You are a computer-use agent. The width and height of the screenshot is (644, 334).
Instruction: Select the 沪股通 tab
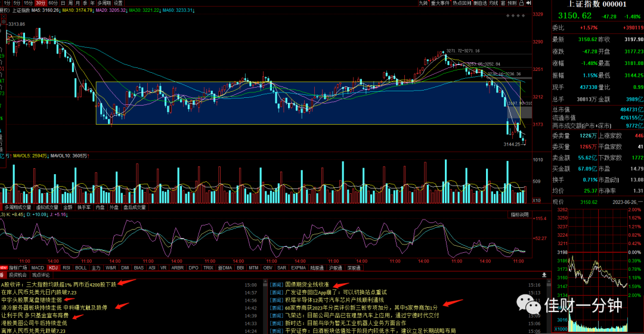335,268
